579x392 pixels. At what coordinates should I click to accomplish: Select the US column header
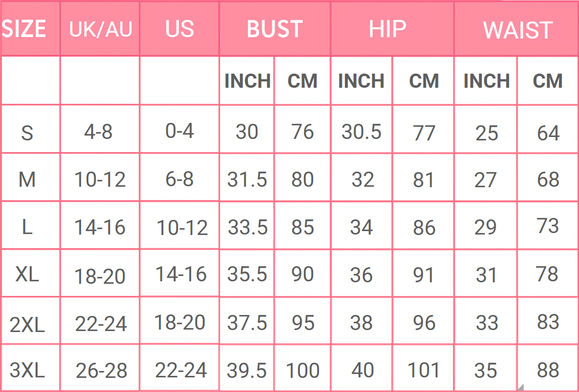[x=180, y=29]
